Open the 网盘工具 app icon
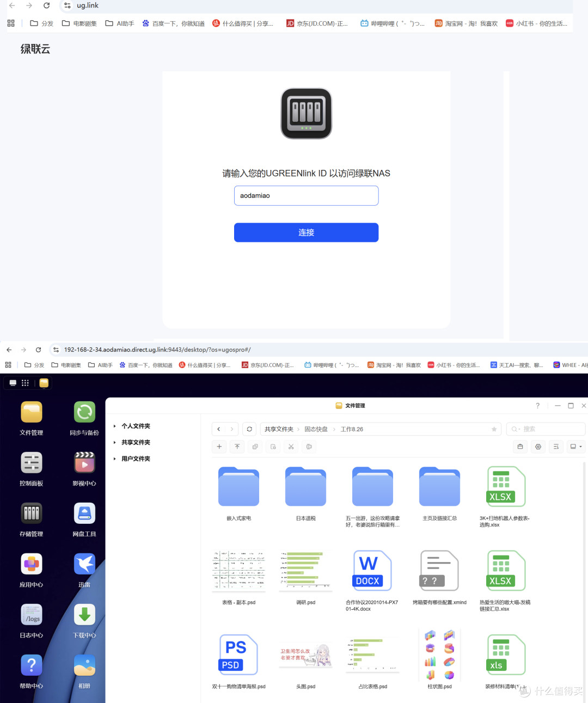Viewport: 588px width, 703px height. coord(84,514)
